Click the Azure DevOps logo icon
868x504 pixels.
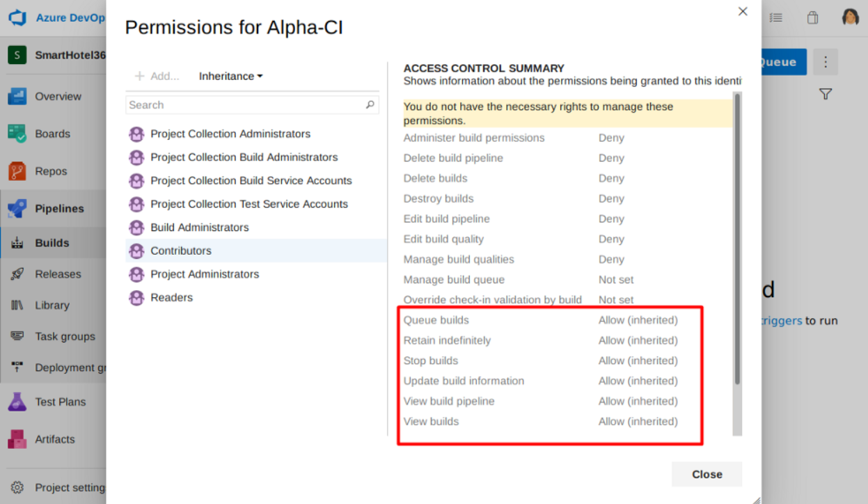click(x=17, y=17)
